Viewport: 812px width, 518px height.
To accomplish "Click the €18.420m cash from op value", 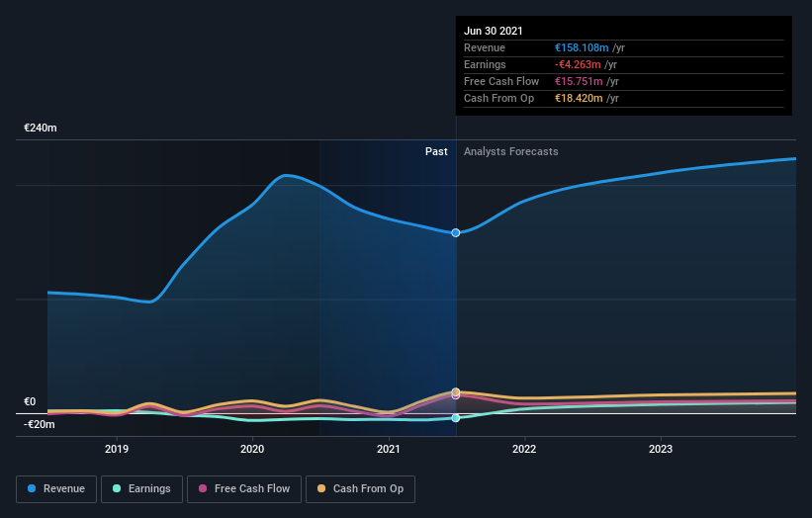I will coord(579,98).
